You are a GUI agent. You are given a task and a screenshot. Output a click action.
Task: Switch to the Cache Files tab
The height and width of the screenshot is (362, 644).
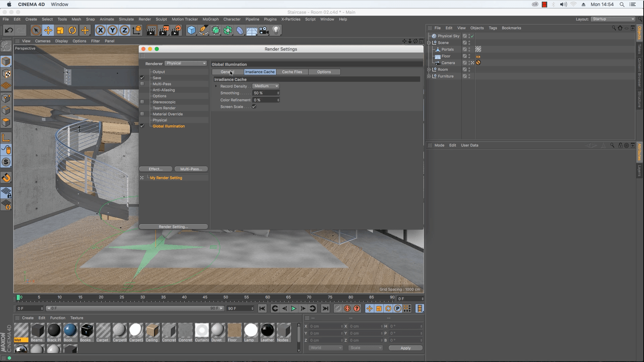click(x=292, y=72)
